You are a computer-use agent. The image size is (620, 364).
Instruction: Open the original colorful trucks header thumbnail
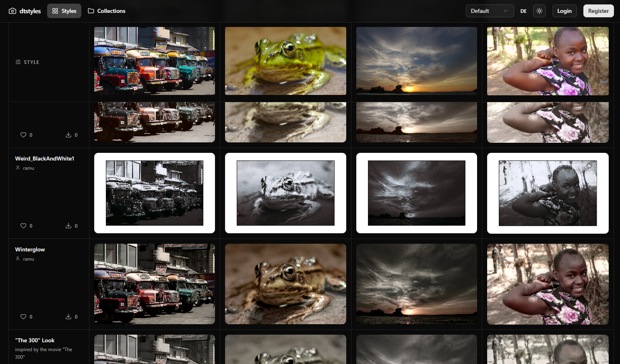pos(155,61)
